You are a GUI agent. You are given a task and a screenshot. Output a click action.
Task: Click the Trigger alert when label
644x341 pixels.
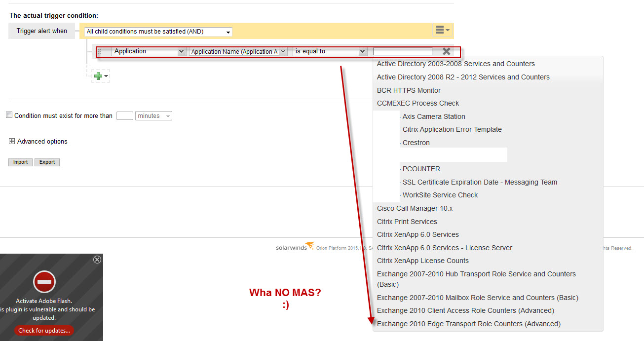point(42,31)
